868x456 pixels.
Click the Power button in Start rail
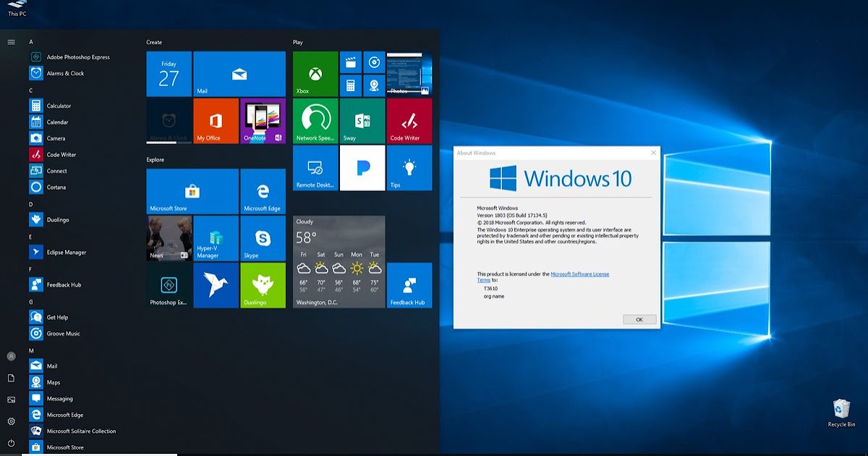point(11,443)
